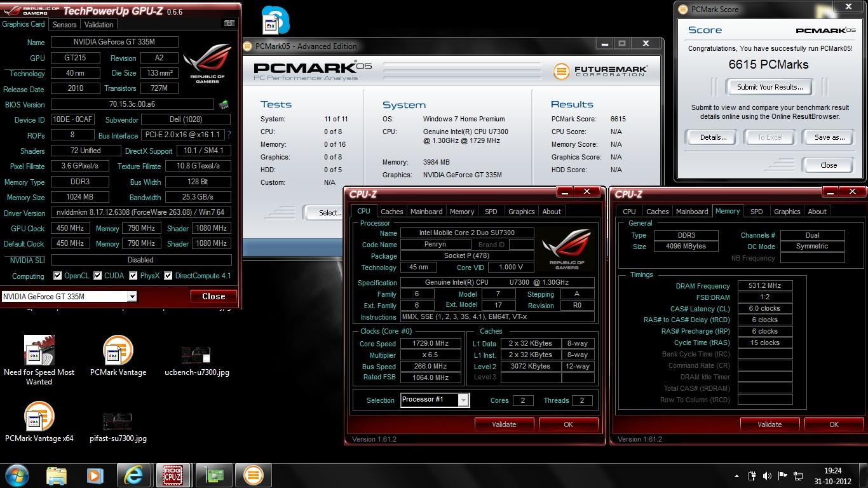Click the ROG CPU-Z taskbar button
This screenshot has height=488, width=868.
[x=172, y=475]
